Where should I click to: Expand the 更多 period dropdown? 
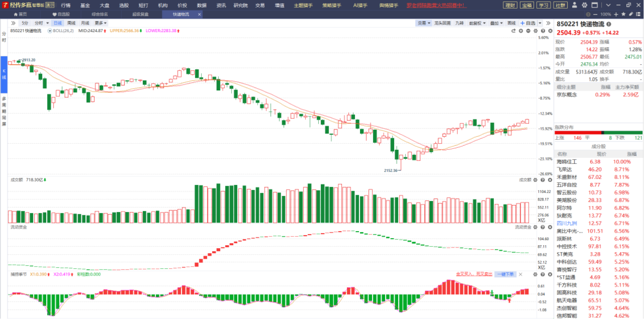pos(100,23)
